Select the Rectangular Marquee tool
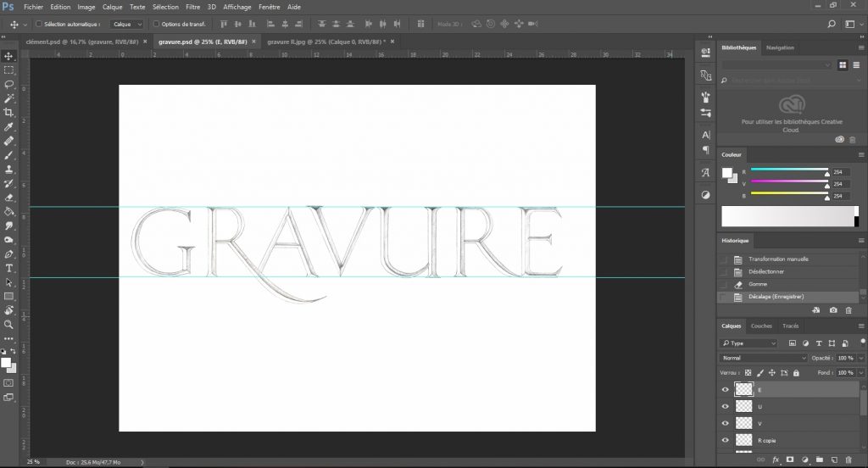The image size is (868, 468). click(8, 70)
